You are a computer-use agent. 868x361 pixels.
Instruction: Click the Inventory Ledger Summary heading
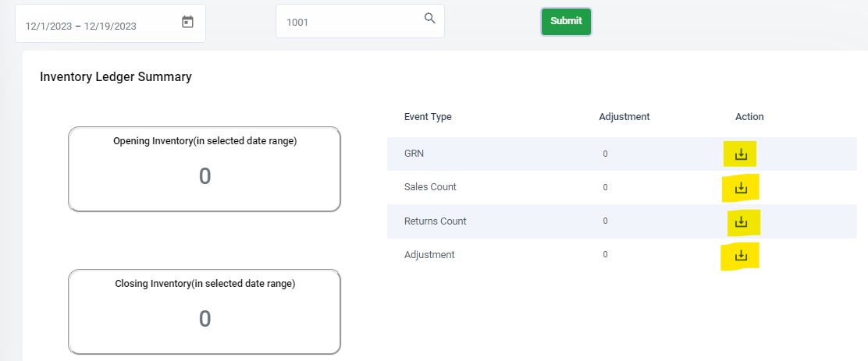(116, 77)
